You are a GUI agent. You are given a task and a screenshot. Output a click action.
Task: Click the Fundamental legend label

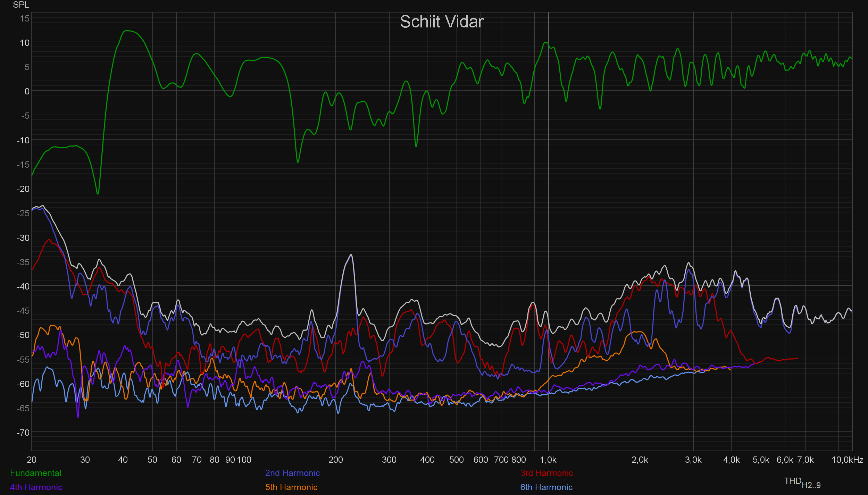[36, 473]
